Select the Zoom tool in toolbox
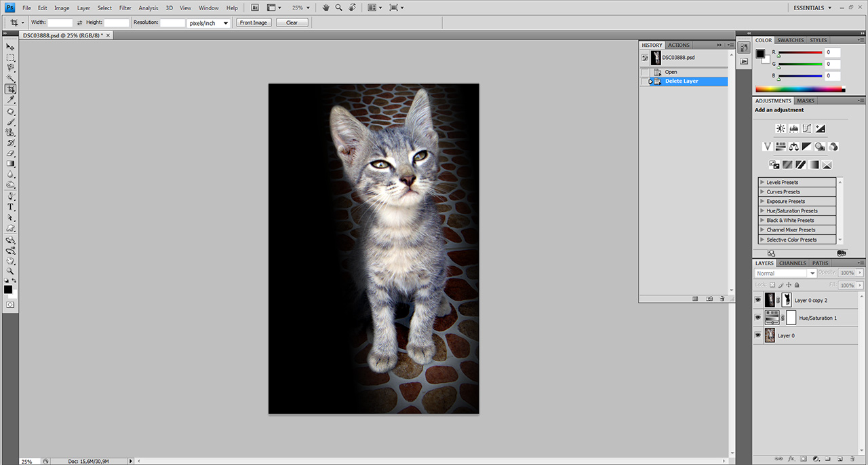 point(11,270)
